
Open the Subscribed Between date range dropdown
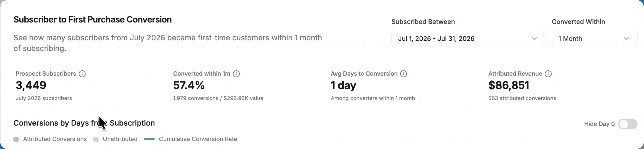468,38
